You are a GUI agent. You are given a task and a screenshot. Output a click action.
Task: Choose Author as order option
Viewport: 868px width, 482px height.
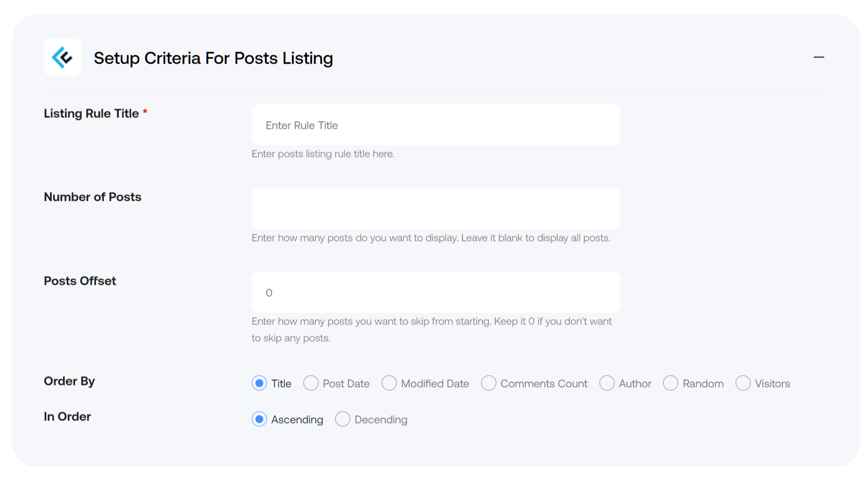pyautogui.click(x=607, y=383)
